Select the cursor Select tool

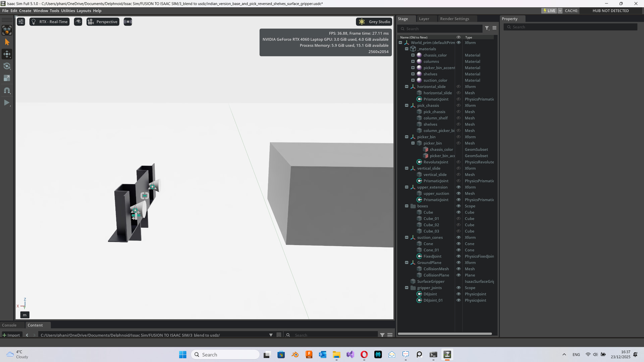pyautogui.click(x=7, y=42)
